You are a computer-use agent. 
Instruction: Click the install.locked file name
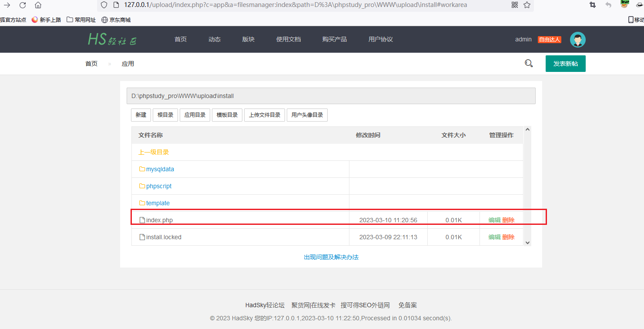(164, 237)
